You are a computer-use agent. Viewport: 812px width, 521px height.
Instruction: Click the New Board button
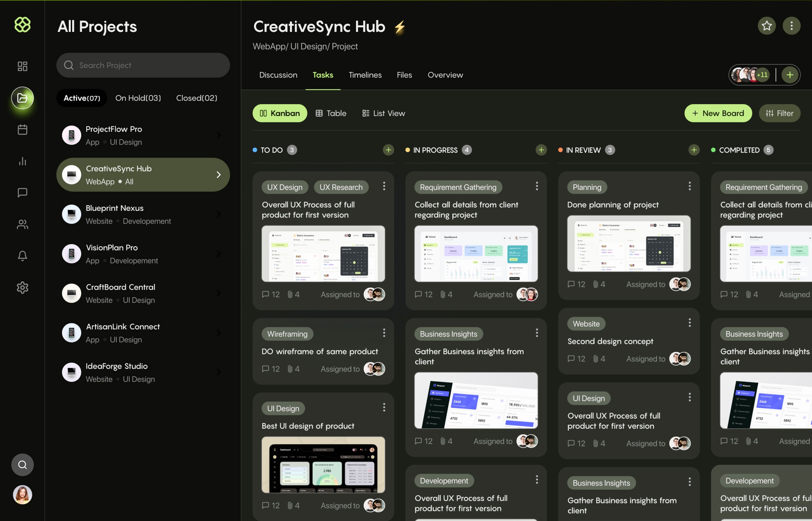tap(718, 113)
